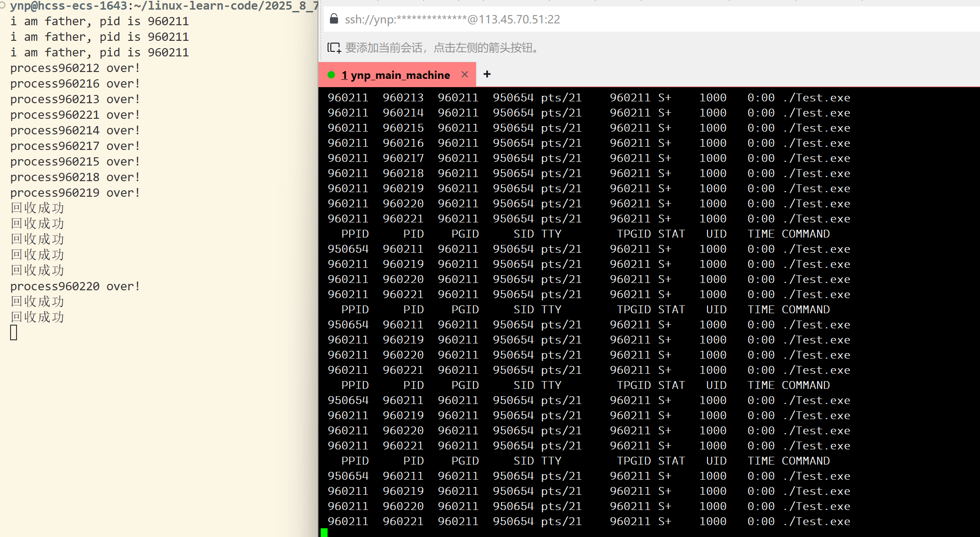Click the line 'process960215 over!'
The height and width of the screenshot is (537, 980).
tap(75, 161)
